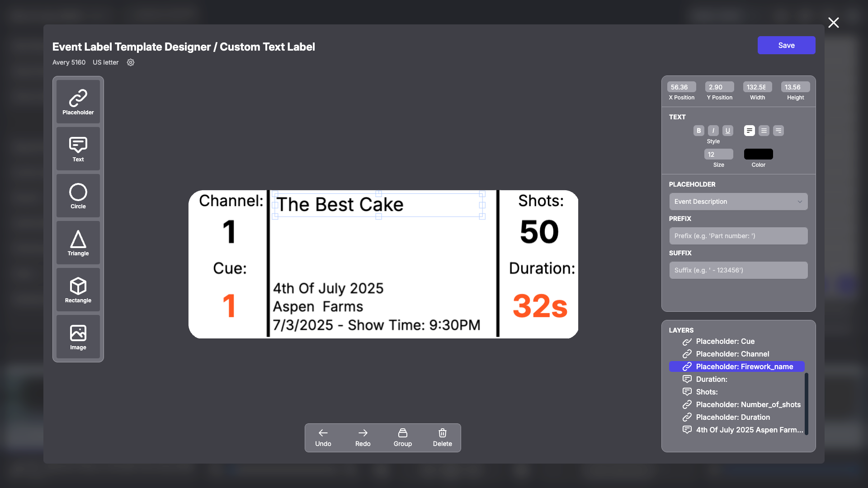This screenshot has width=868, height=488.
Task: Select the Shots: text layer
Action: [x=707, y=392]
